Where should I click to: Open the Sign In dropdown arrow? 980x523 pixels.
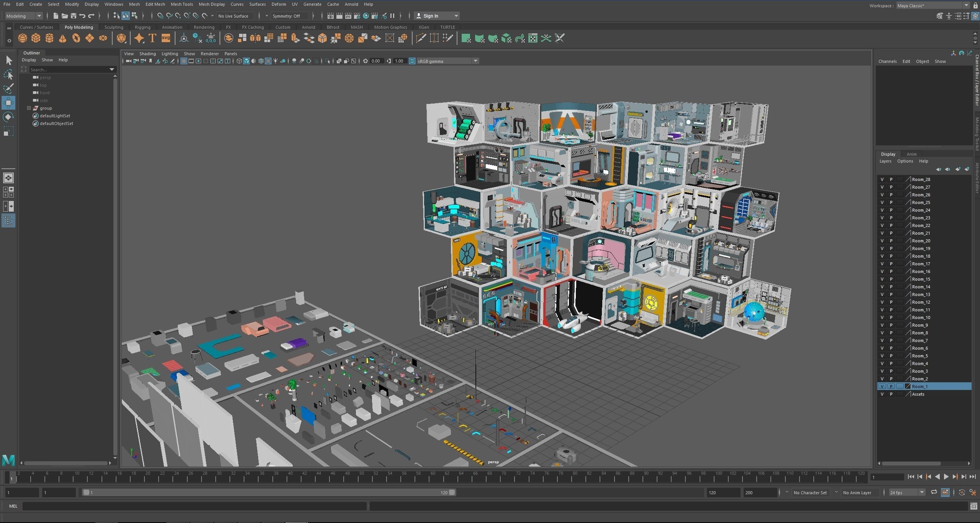click(x=456, y=16)
